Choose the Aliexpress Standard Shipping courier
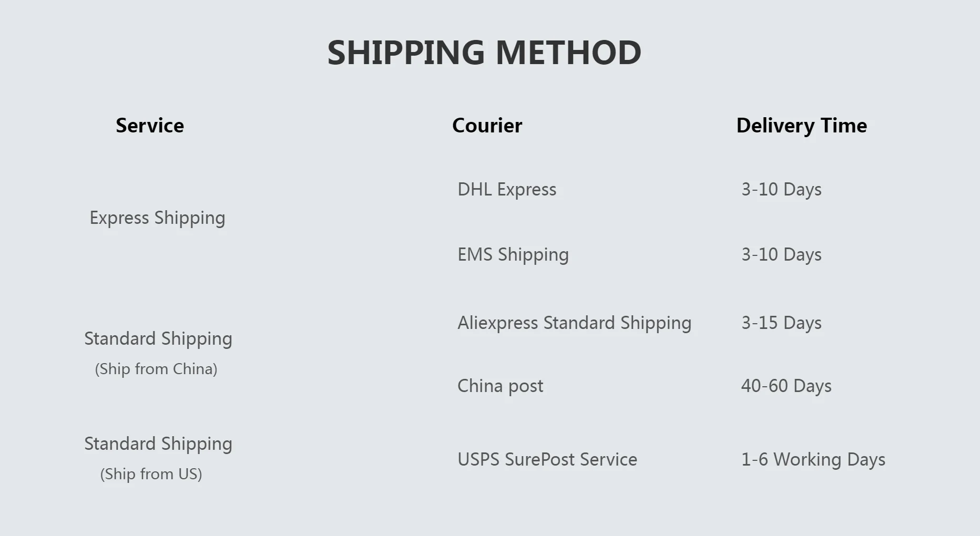The image size is (980, 536). pos(574,323)
